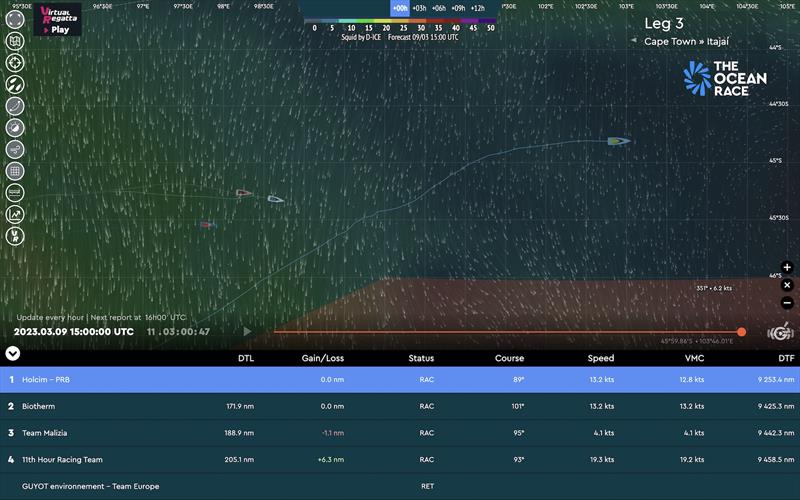Toggle the wind display icon
The width and height of the screenshot is (800, 500).
(x=15, y=149)
